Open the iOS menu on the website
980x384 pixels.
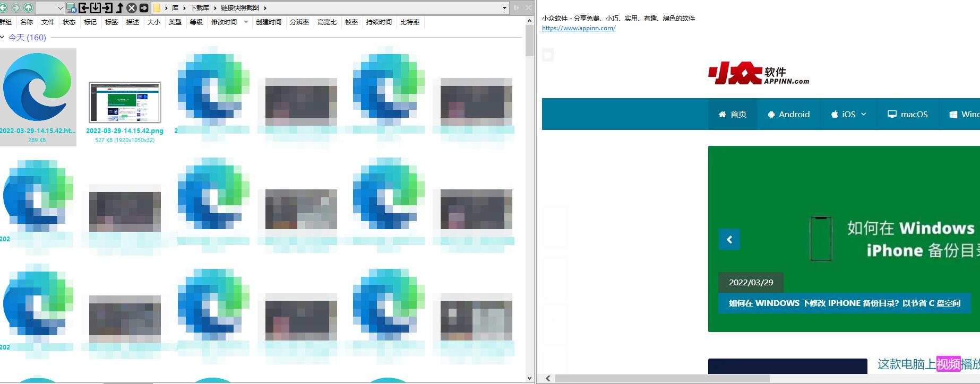848,114
